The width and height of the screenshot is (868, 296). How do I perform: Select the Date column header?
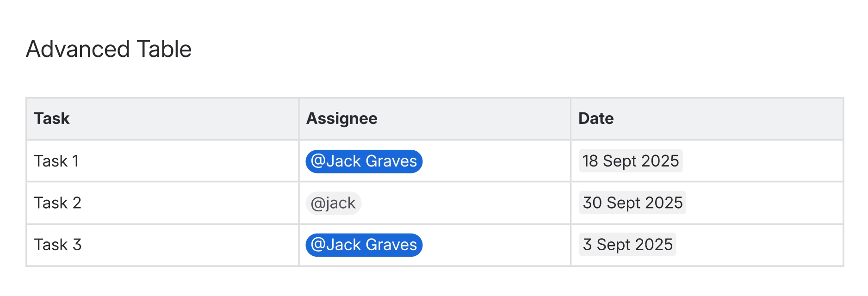click(596, 118)
